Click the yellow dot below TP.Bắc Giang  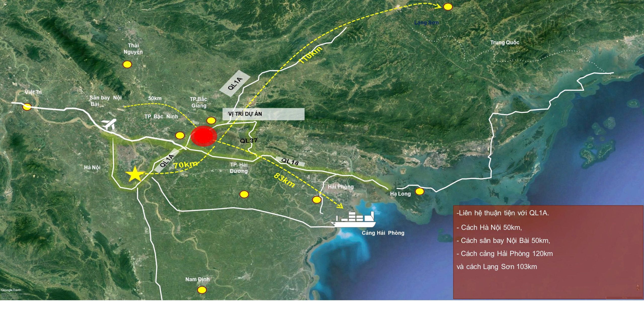click(211, 121)
